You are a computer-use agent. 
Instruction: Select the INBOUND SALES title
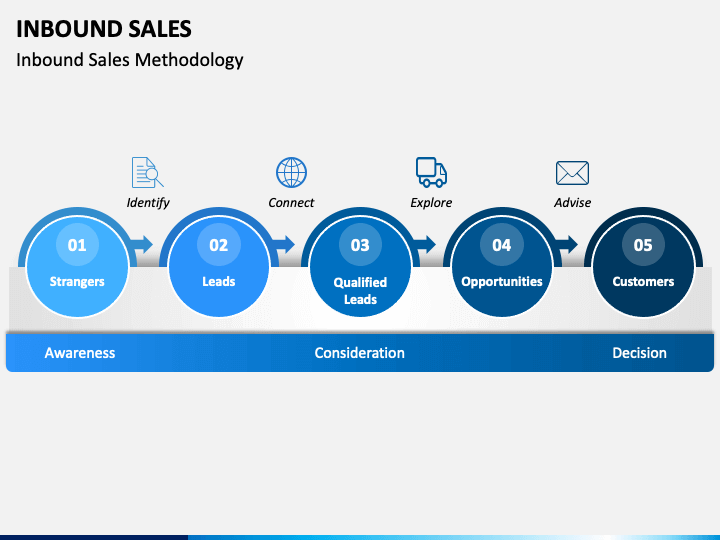(x=104, y=29)
